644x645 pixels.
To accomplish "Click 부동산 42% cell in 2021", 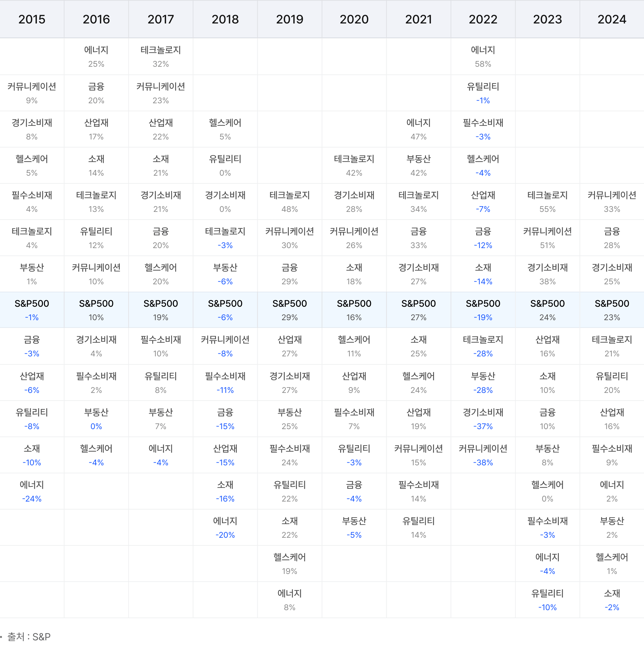I will tap(418, 166).
